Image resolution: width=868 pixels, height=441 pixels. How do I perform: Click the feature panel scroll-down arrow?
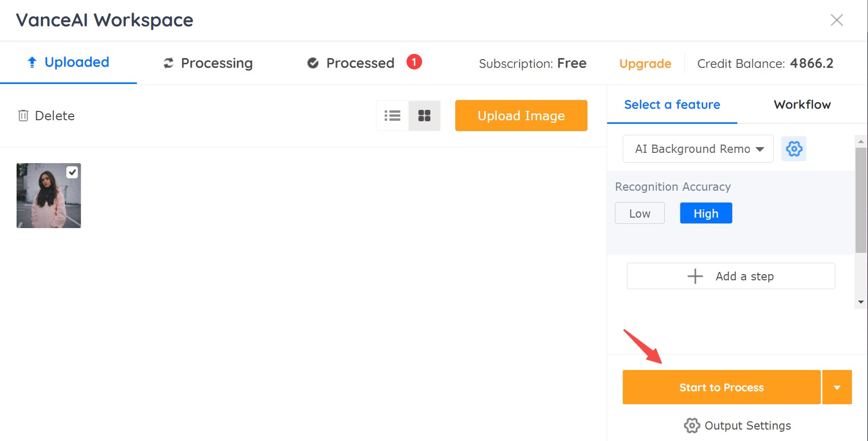coord(861,302)
